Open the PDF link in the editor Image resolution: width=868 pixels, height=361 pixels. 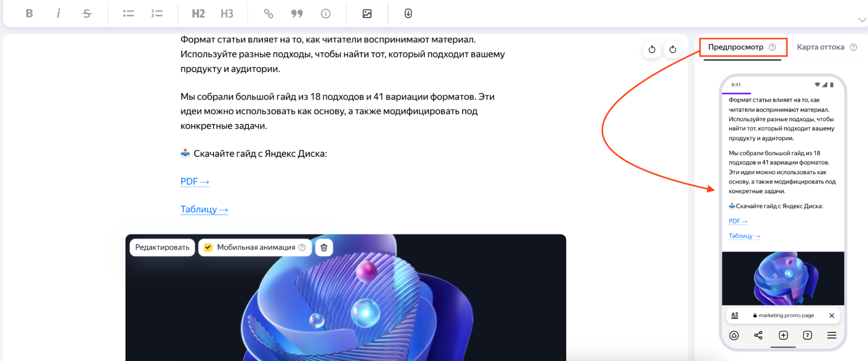pyautogui.click(x=195, y=182)
